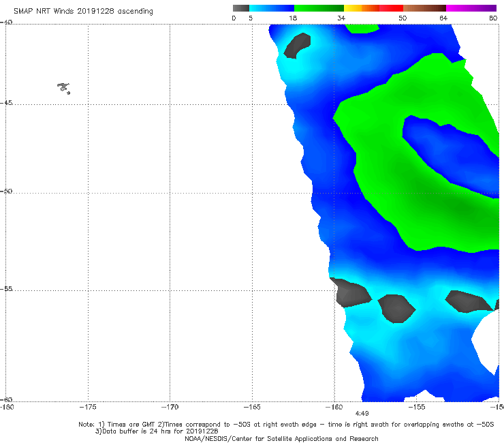The height and width of the screenshot is (443, 504).
Task: Click the 'Data buffer is 24 hrs' note line
Action: coord(157,431)
